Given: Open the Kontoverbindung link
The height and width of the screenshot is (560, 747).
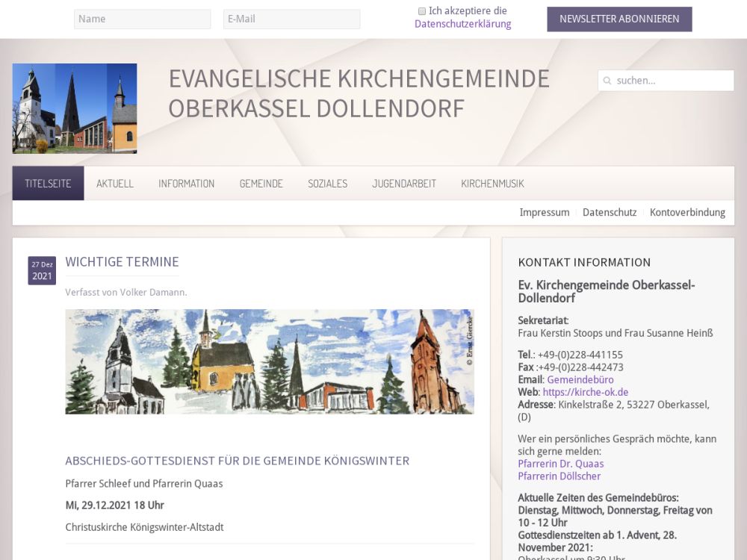Looking at the screenshot, I should (687, 213).
